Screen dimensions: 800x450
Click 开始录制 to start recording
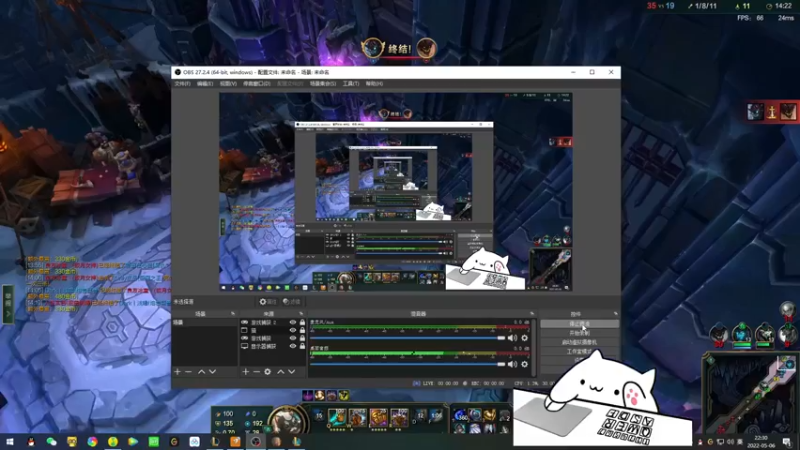579,333
